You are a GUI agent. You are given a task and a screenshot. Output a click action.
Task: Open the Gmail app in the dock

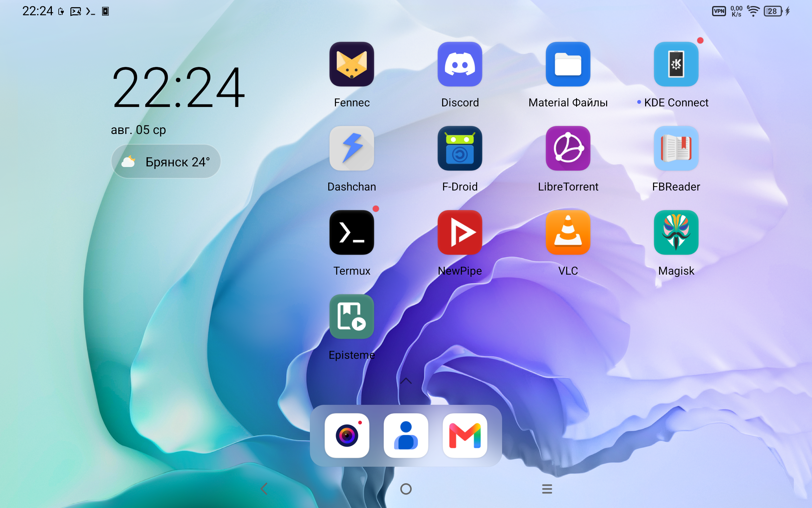(465, 435)
